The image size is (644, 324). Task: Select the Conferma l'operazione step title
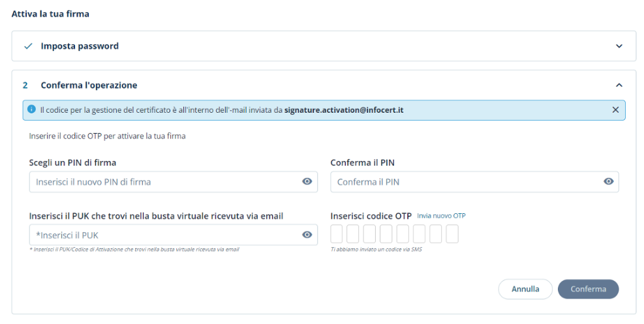89,85
